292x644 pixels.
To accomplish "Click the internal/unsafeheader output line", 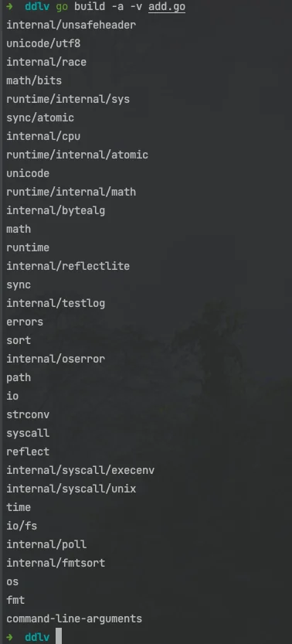I will pos(71,25).
